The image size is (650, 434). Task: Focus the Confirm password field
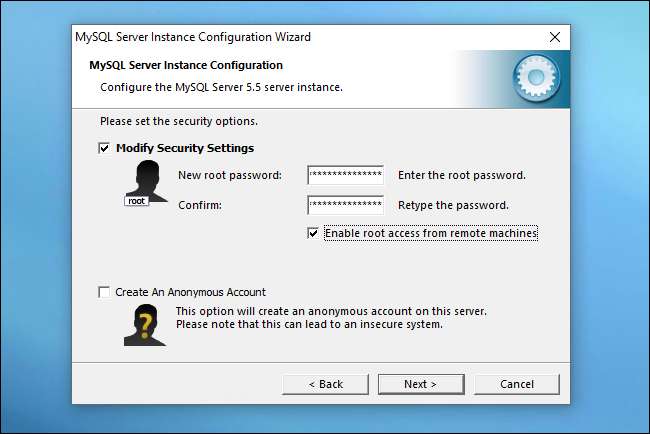point(346,205)
